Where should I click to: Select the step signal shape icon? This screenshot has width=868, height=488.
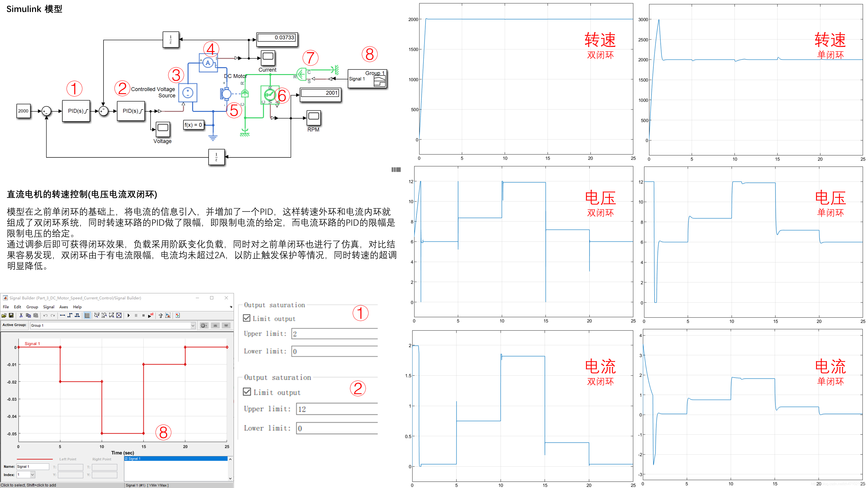[70, 316]
